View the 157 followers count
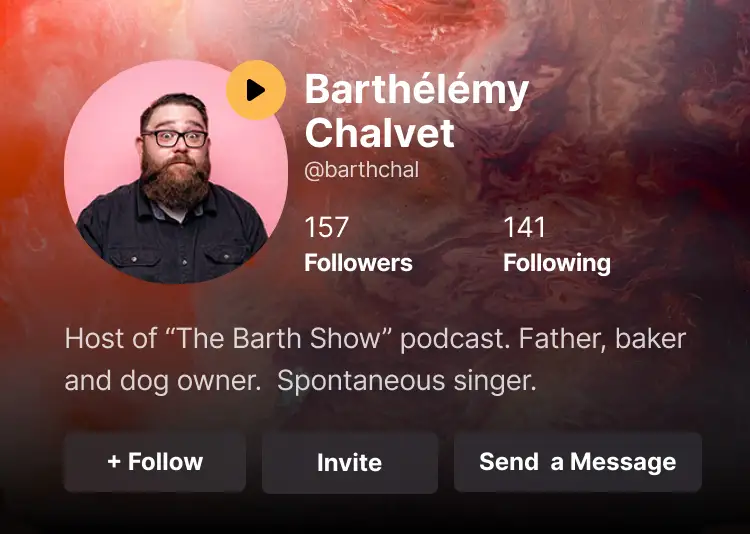This screenshot has height=534, width=750. 326,227
